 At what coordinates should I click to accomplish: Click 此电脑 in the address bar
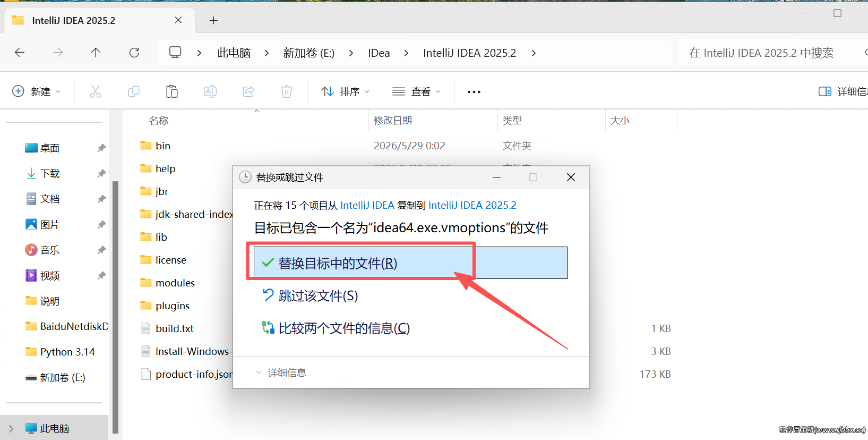(234, 53)
